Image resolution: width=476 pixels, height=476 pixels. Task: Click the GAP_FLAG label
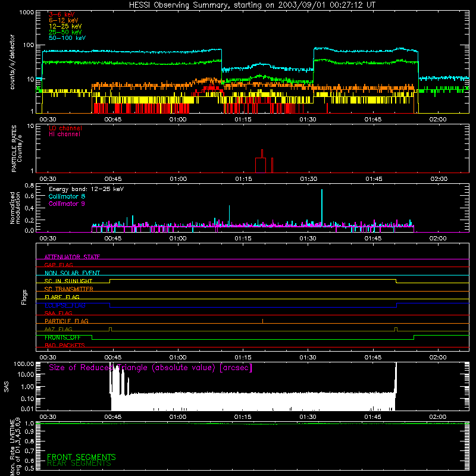58,265
